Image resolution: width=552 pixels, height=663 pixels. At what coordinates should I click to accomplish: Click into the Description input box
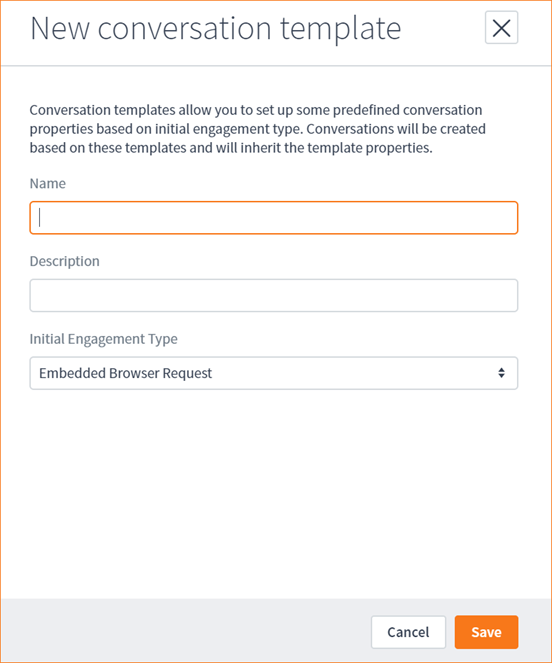pyautogui.click(x=274, y=296)
